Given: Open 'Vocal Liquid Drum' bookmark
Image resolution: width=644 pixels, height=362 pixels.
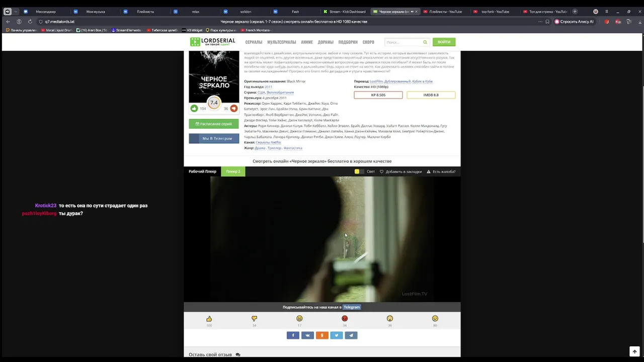Looking at the screenshot, I should [57, 30].
